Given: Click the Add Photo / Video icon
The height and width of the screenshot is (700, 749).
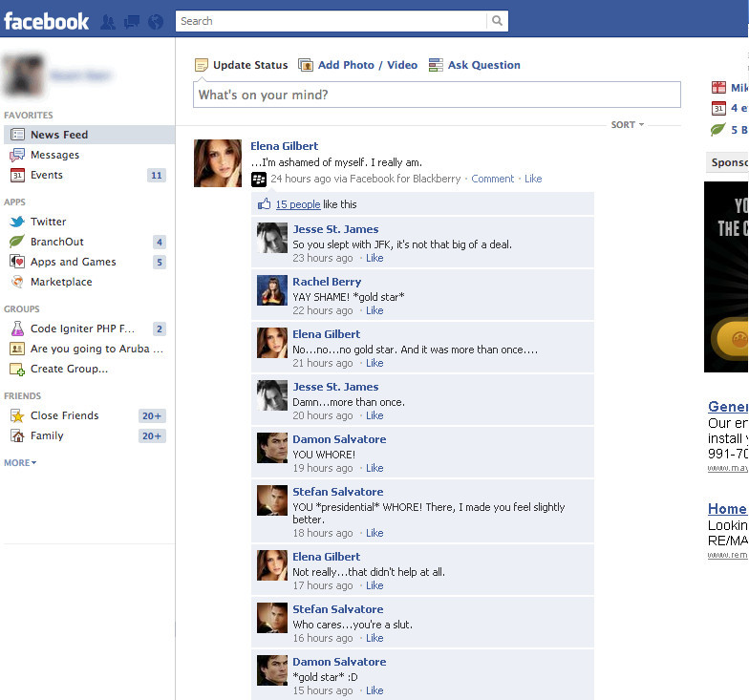Looking at the screenshot, I should coord(306,65).
